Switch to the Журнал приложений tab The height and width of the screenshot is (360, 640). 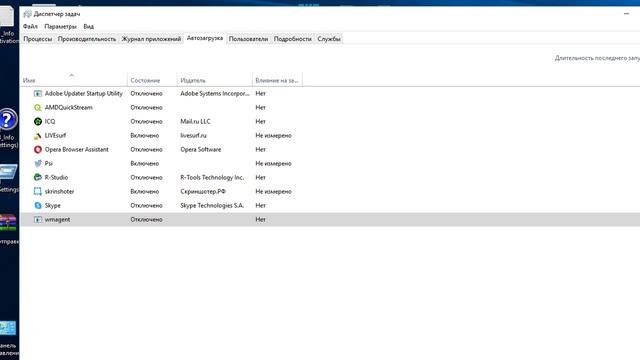[151, 39]
